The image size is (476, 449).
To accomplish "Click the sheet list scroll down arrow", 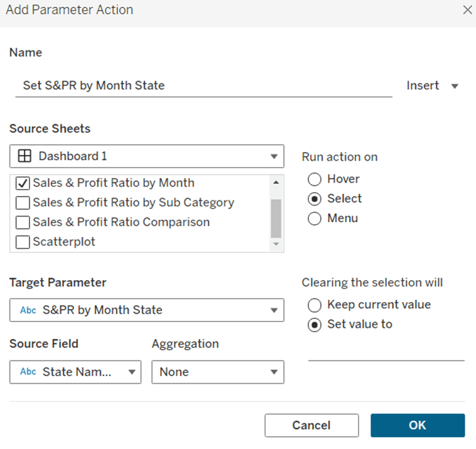I will tap(276, 244).
